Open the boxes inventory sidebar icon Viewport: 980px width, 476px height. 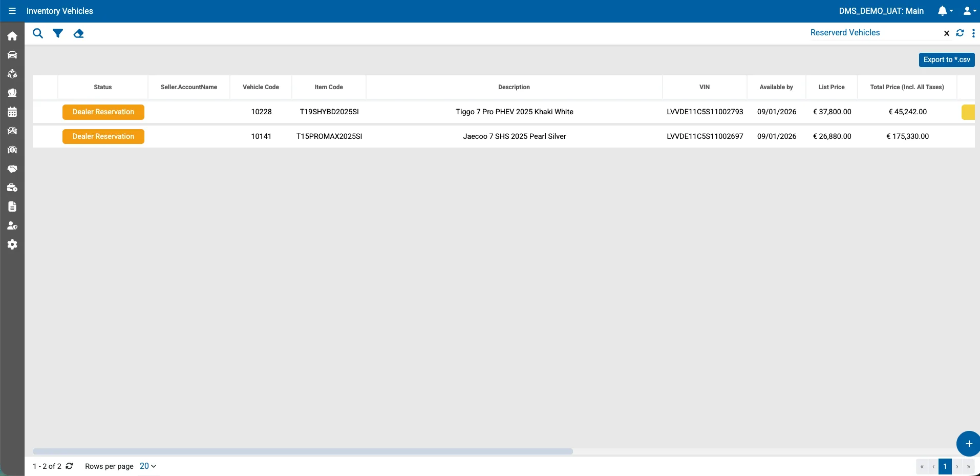pyautogui.click(x=12, y=74)
